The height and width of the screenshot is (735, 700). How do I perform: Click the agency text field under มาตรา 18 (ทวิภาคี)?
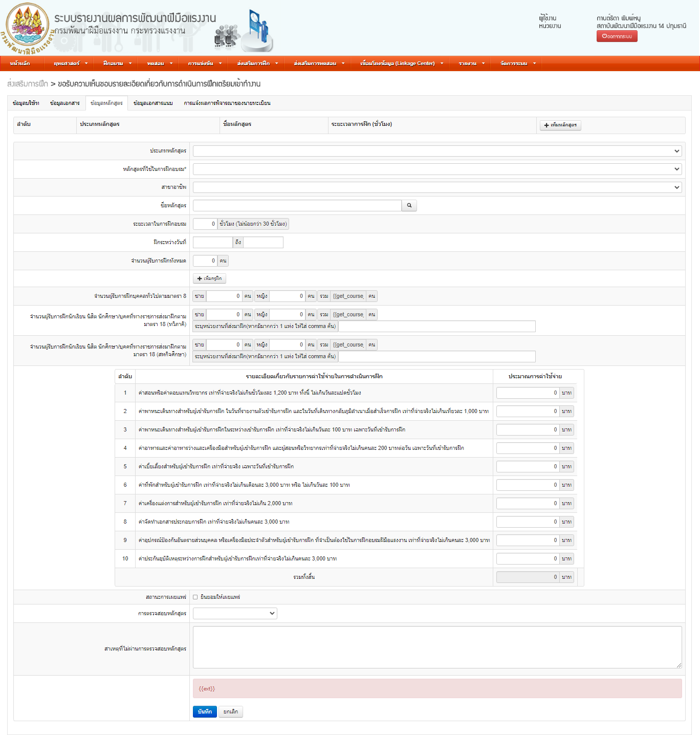click(437, 326)
